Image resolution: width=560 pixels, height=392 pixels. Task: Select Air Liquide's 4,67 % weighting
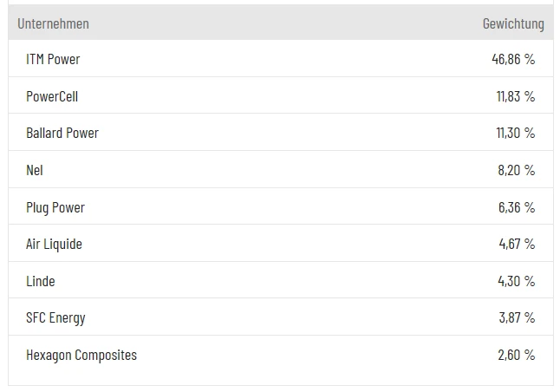pos(517,244)
